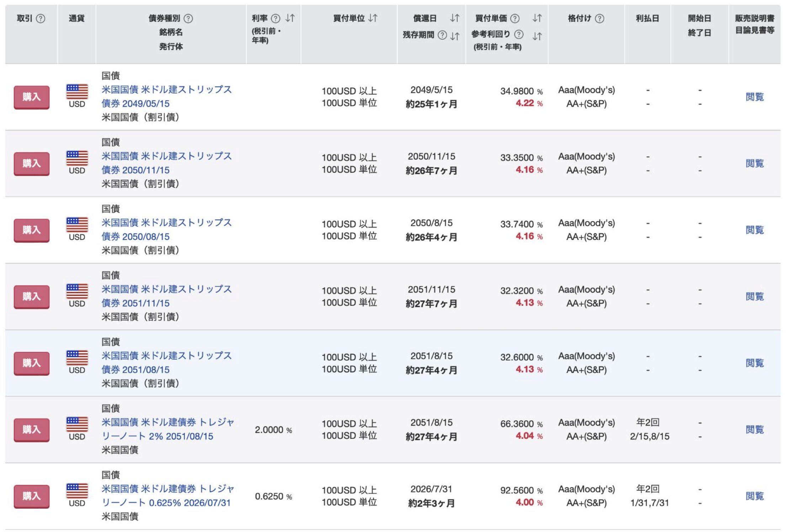The width and height of the screenshot is (791, 532).
Task: Select yield value 4.22 %
Action: click(529, 103)
